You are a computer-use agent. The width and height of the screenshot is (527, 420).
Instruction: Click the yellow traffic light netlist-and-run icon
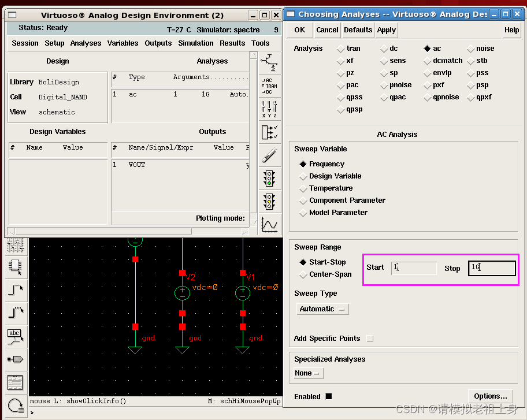(269, 202)
